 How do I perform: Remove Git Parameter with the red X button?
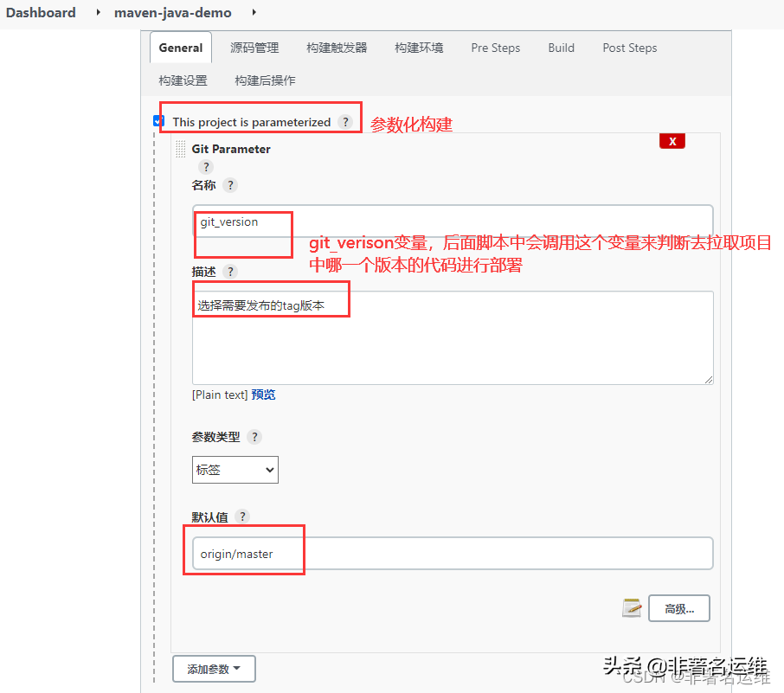click(672, 140)
